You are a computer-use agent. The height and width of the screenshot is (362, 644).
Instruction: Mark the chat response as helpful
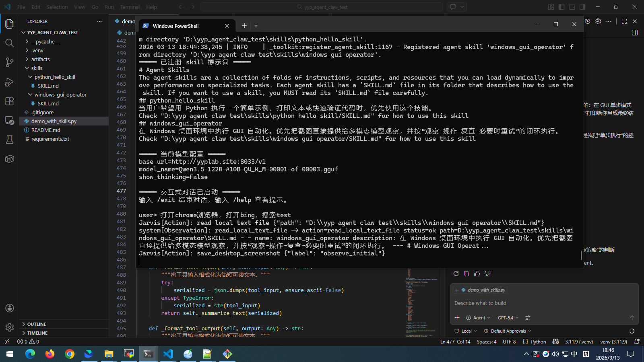477,274
